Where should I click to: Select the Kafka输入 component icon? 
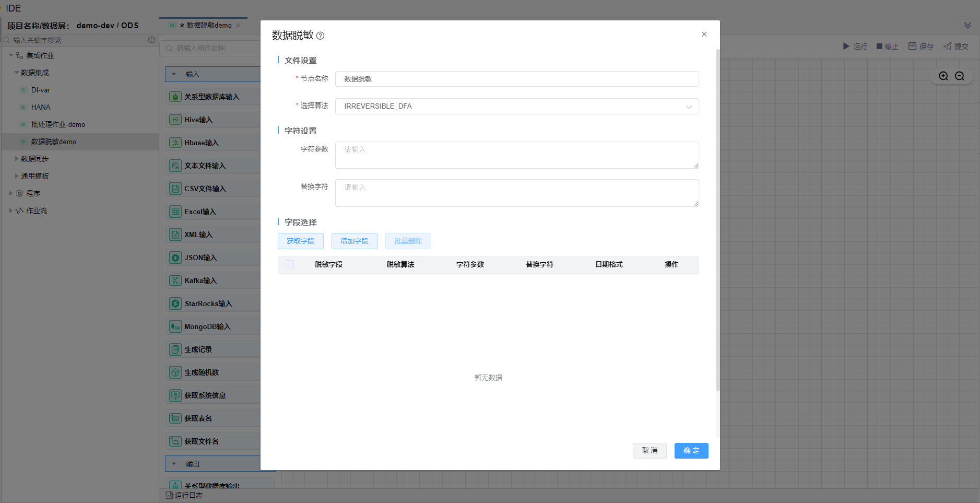coord(175,280)
